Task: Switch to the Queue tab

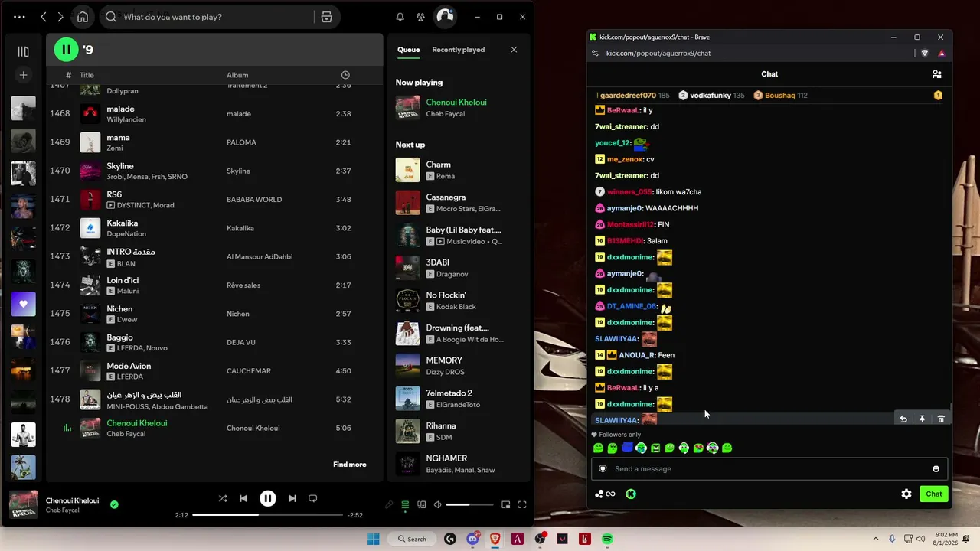Action: 408,50
